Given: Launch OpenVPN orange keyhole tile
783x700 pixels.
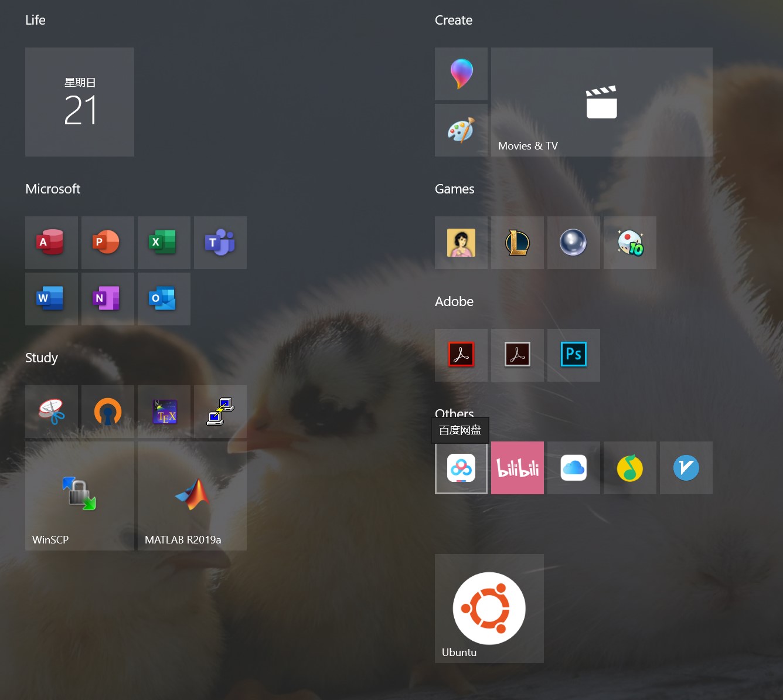Looking at the screenshot, I should click(108, 412).
